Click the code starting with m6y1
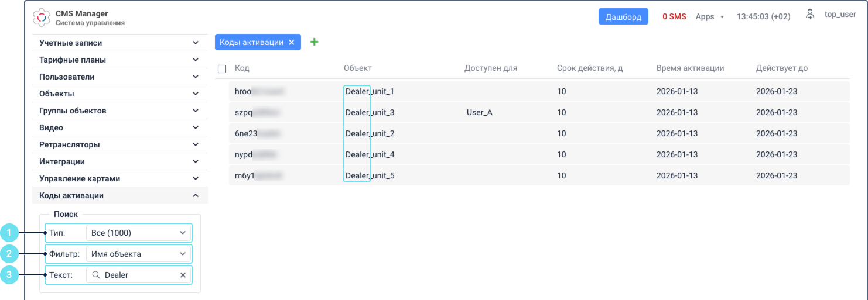The width and height of the screenshot is (868, 300). 259,175
